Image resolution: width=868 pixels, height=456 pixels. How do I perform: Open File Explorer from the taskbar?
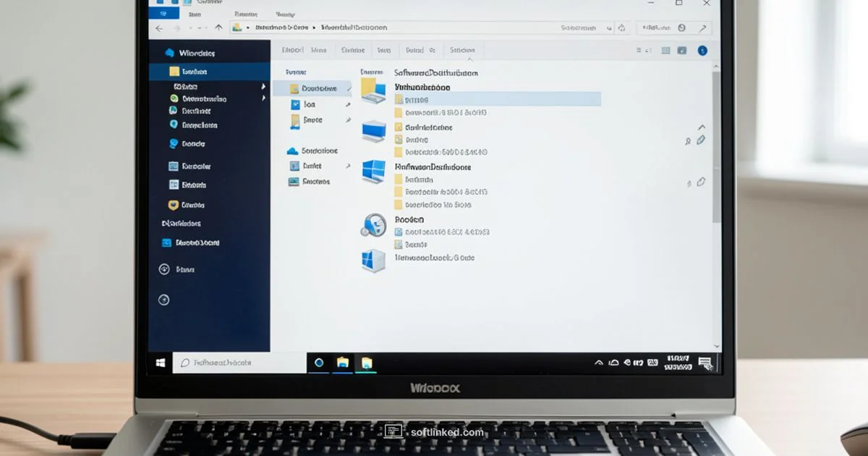pos(341,362)
